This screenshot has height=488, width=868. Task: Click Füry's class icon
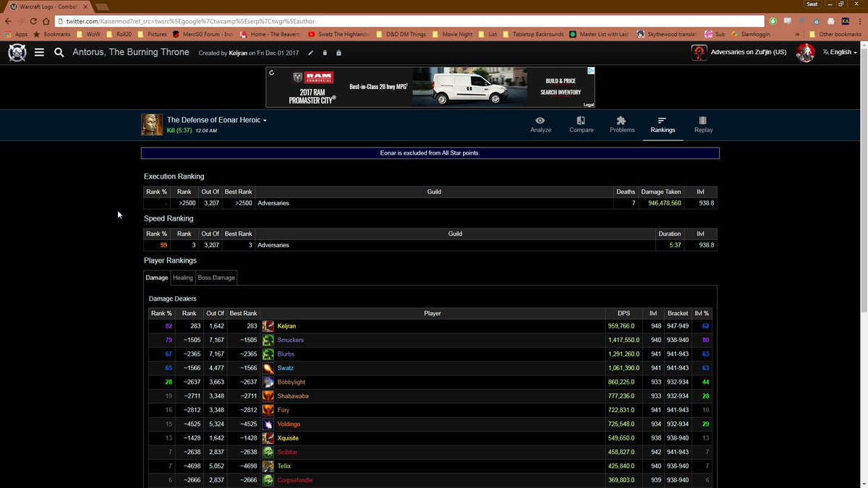point(268,410)
